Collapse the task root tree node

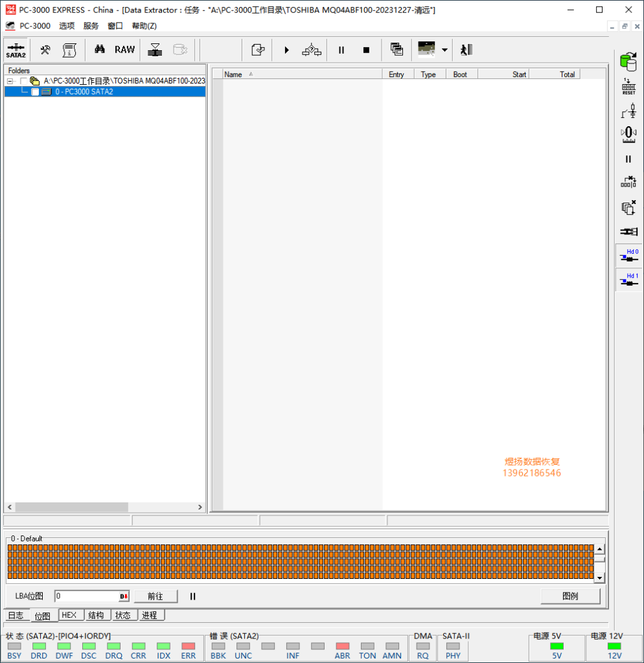(10, 81)
